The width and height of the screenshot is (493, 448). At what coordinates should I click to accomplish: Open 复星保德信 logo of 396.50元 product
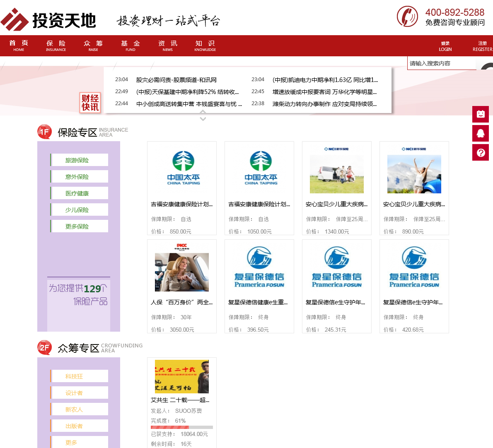259,267
